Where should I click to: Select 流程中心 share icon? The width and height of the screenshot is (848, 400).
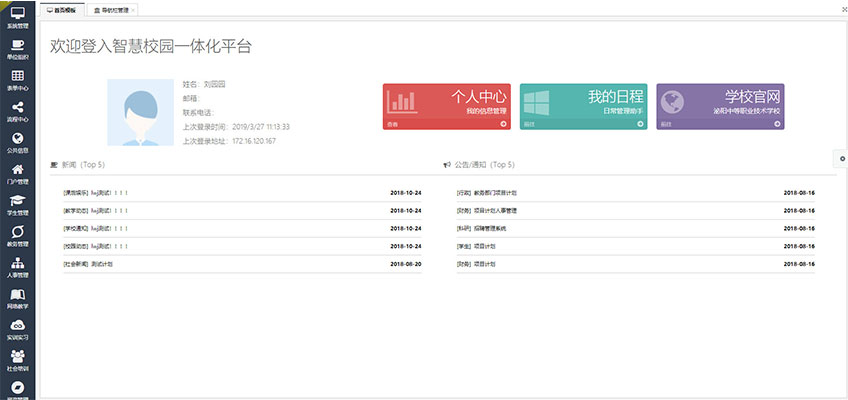pos(17,108)
